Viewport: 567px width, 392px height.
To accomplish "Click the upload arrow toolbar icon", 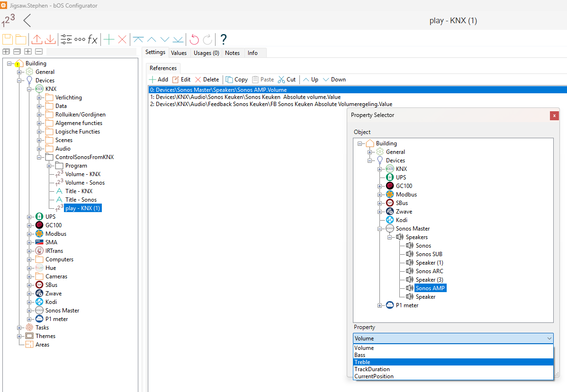I will (x=37, y=39).
